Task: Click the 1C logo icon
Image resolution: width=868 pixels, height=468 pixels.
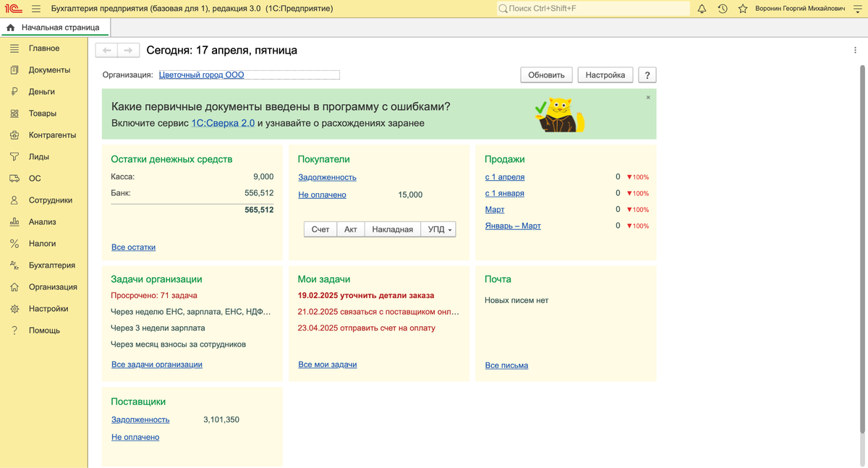Action: tap(13, 9)
